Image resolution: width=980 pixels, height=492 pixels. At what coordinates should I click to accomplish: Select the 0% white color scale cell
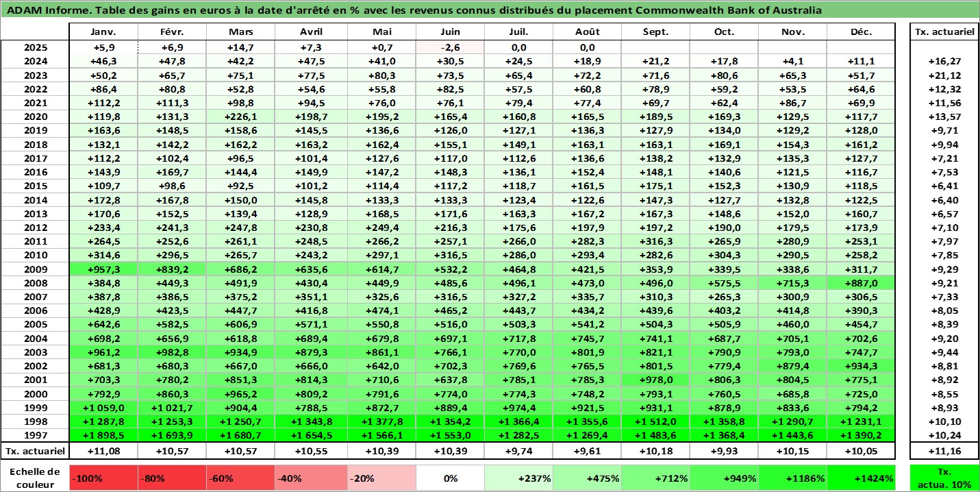449,478
